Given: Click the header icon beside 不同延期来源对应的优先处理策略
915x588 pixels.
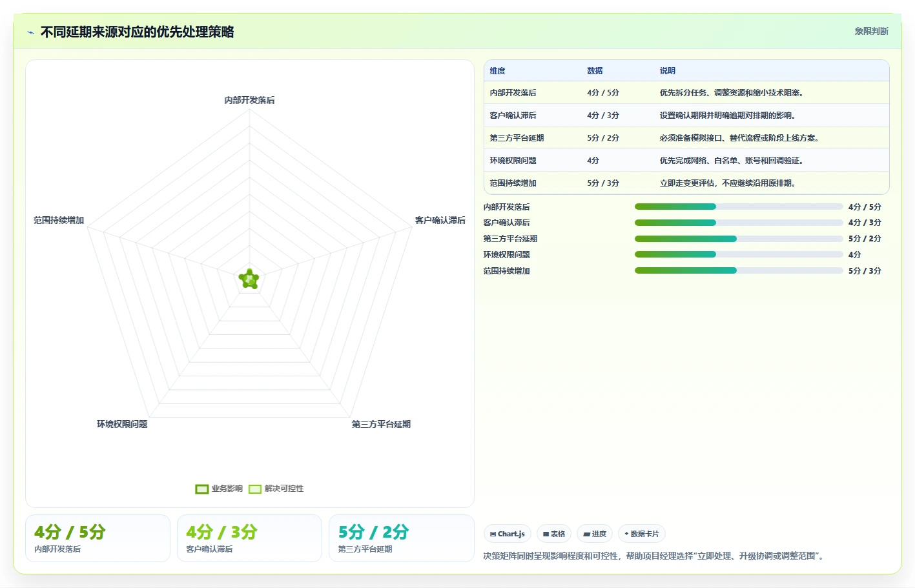Looking at the screenshot, I should click(30, 32).
